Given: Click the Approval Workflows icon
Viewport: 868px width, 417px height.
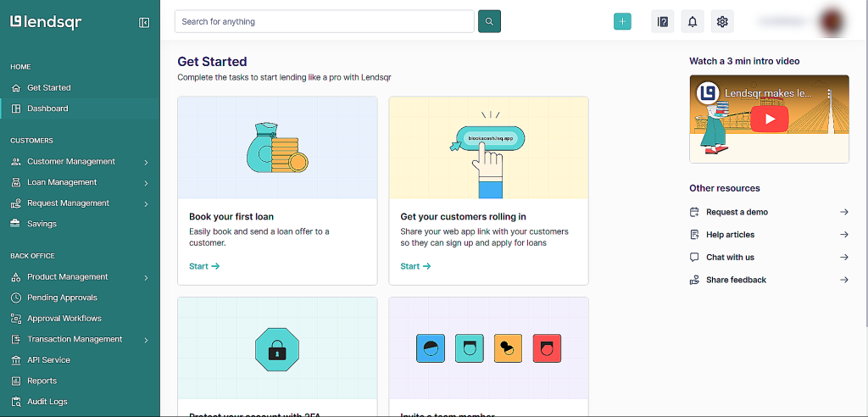Looking at the screenshot, I should (16, 319).
